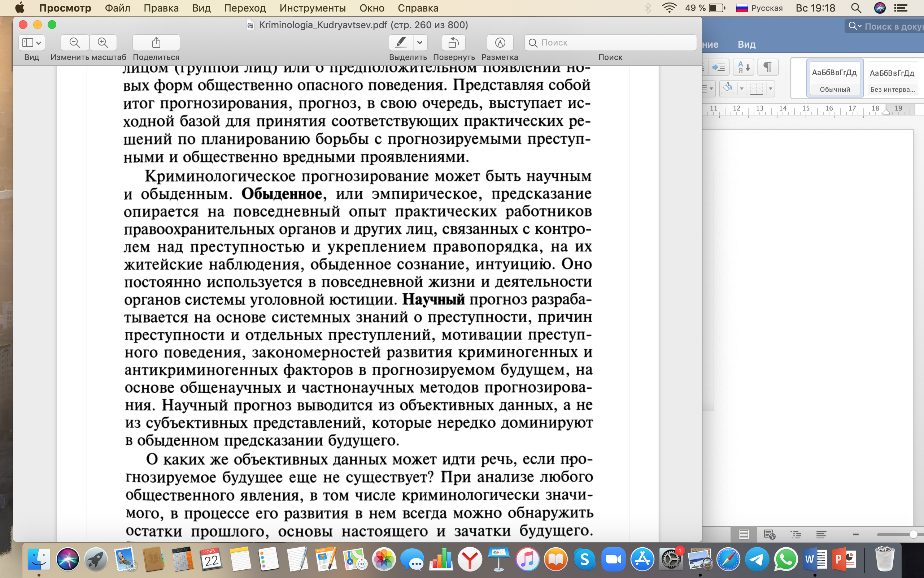
Task: Show the Markup toolbar
Action: (x=500, y=42)
